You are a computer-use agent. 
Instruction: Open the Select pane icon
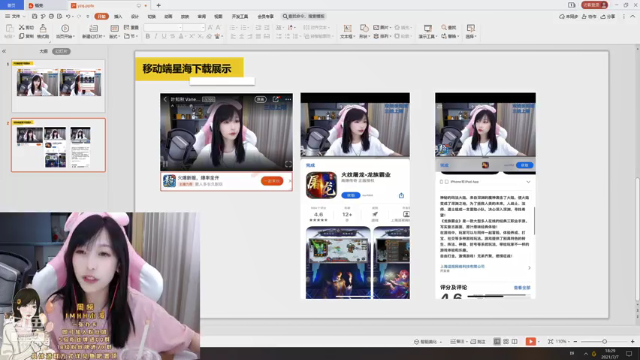pos(471,28)
